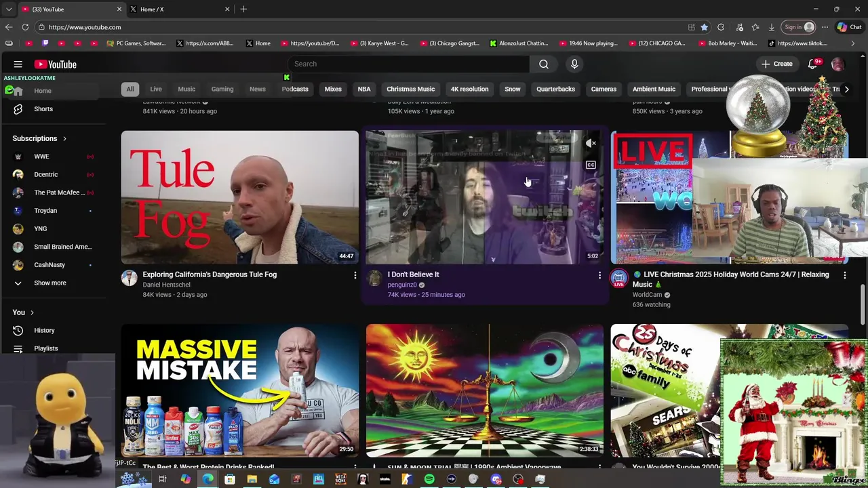Viewport: 868px width, 488px height.
Task: Select the Christmas Music filter chip
Action: pyautogui.click(x=410, y=89)
